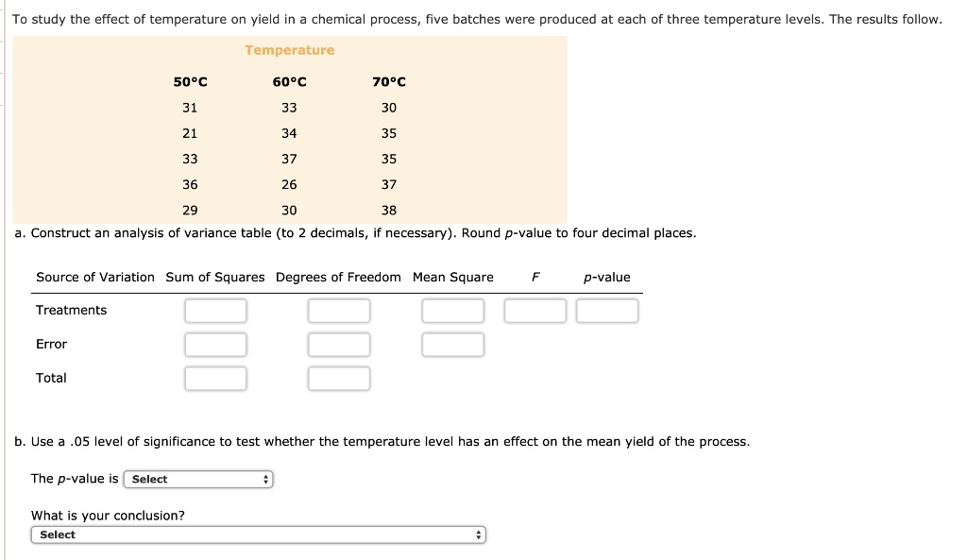Click the stepper arrows on the p-value dropdown
The width and height of the screenshot is (967, 560).
pos(265,479)
